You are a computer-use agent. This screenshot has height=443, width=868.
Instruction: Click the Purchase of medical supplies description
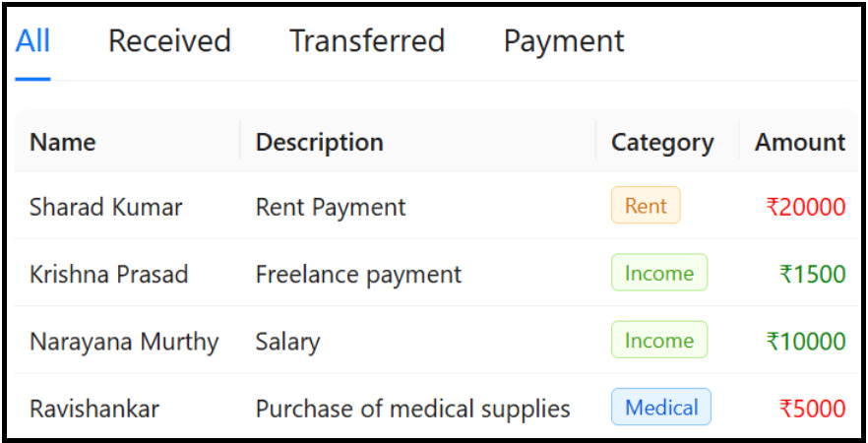click(x=413, y=409)
